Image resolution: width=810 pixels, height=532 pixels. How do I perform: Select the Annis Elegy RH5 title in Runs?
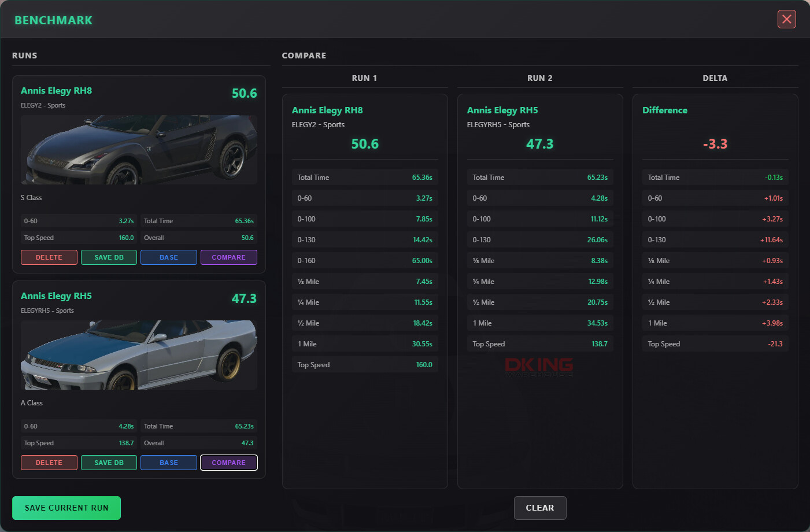point(56,295)
